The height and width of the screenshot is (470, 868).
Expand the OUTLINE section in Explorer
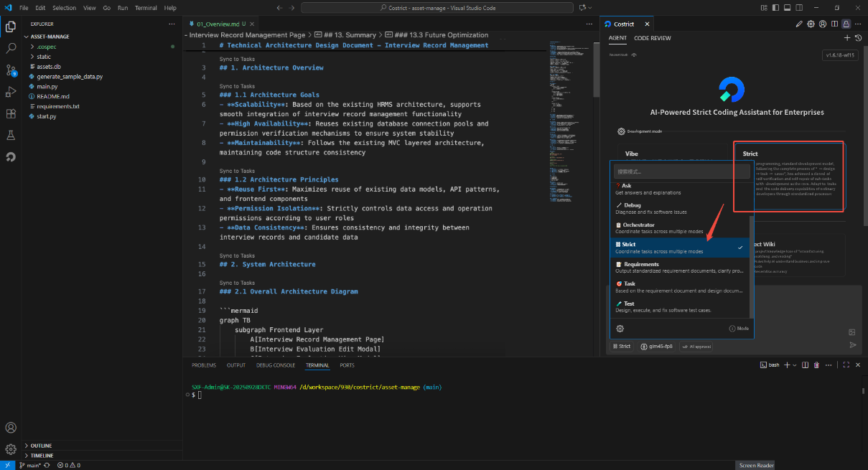tap(41, 446)
